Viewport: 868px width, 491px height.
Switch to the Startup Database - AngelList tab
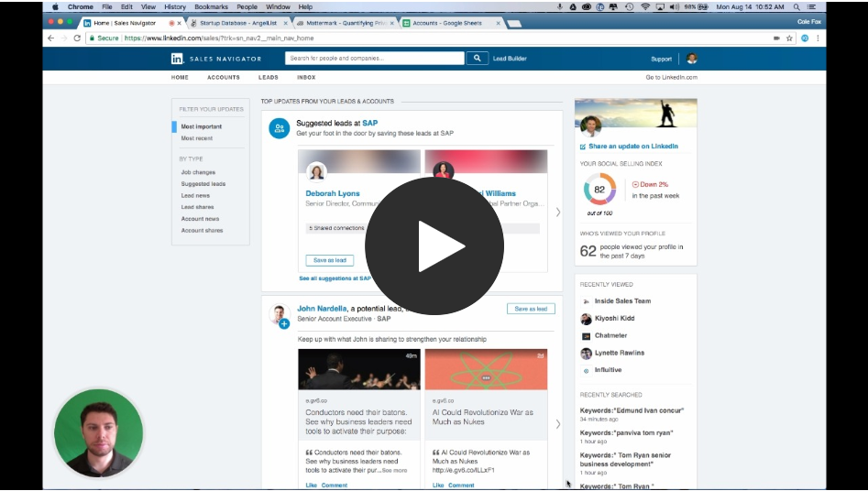(238, 23)
